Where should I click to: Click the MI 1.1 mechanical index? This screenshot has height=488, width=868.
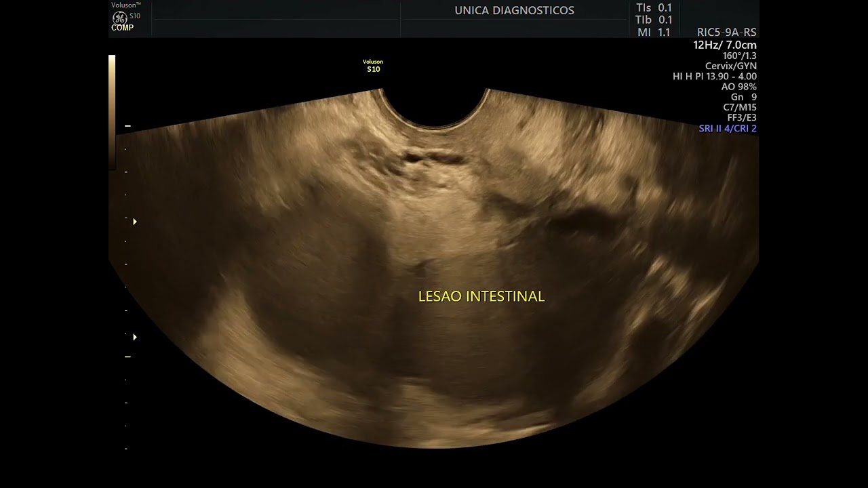click(x=654, y=33)
